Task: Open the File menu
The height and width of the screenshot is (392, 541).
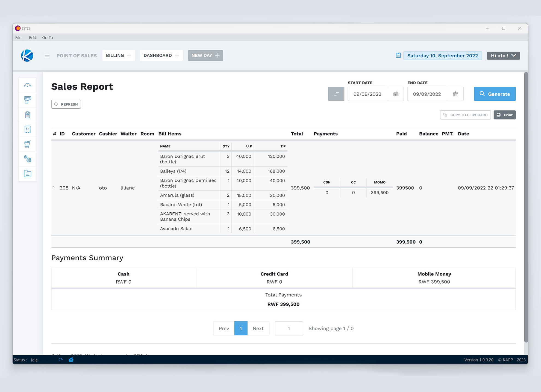Action: pyautogui.click(x=18, y=37)
